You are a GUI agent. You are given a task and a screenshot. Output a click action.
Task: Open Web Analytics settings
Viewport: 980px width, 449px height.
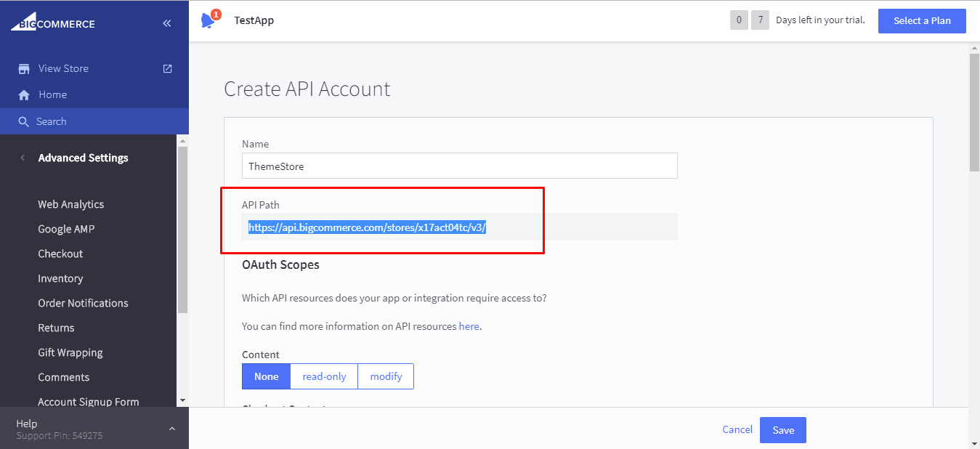pyautogui.click(x=70, y=204)
